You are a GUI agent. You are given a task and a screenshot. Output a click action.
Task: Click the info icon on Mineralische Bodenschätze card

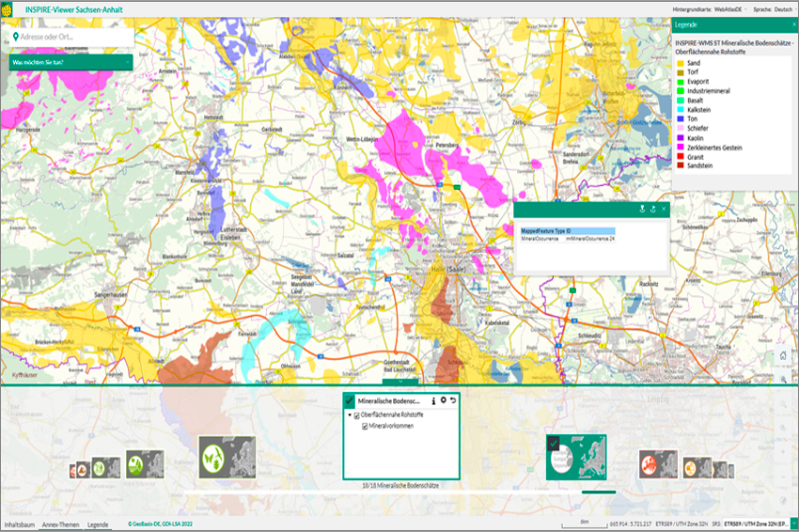pos(433,401)
